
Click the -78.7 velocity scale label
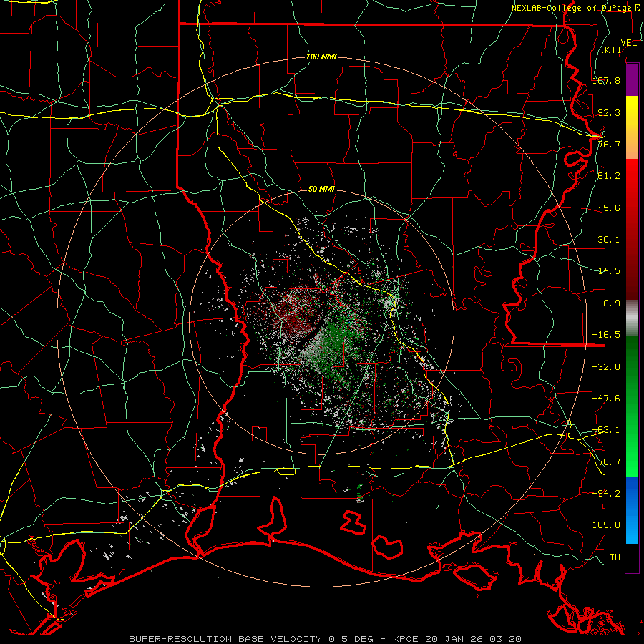606,462
